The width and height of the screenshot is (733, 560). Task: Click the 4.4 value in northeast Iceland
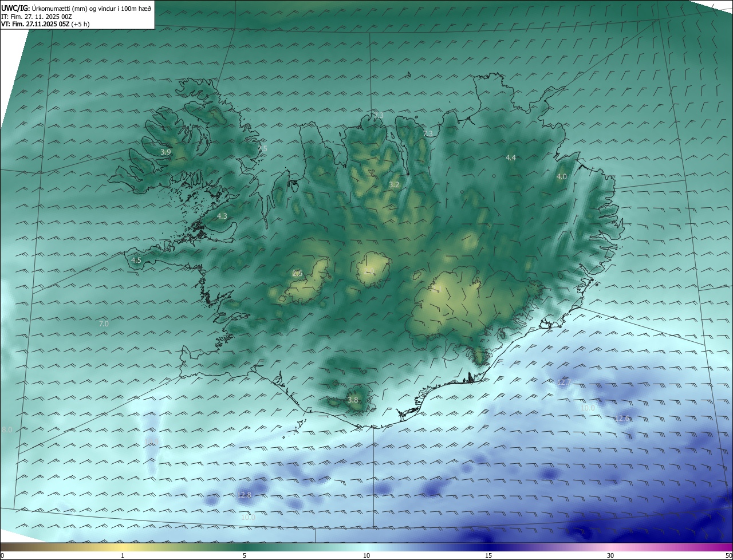click(x=511, y=157)
